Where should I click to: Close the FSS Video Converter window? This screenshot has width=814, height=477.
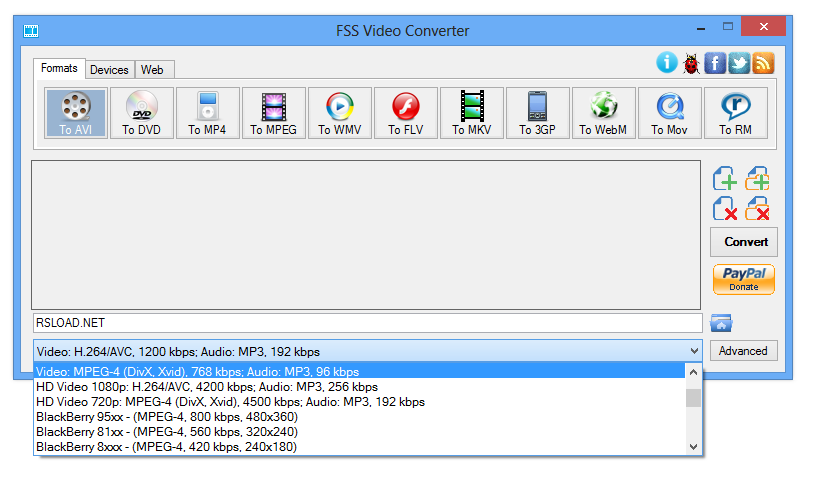(764, 26)
